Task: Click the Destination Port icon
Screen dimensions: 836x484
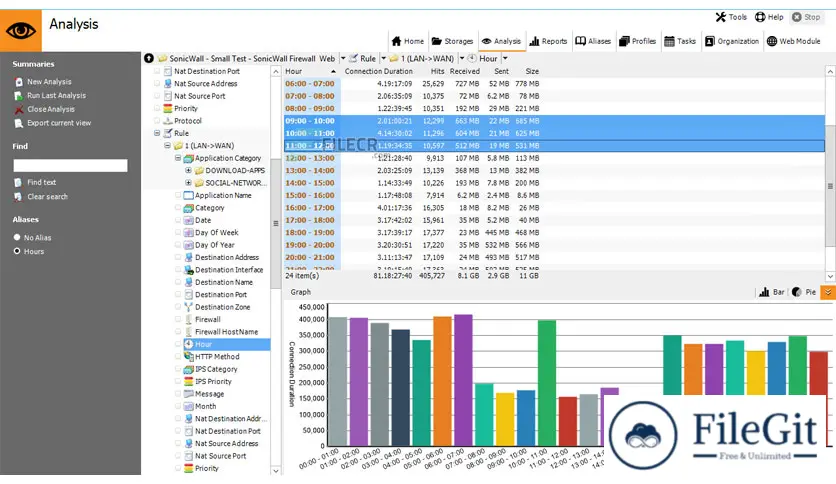Action: [x=189, y=295]
